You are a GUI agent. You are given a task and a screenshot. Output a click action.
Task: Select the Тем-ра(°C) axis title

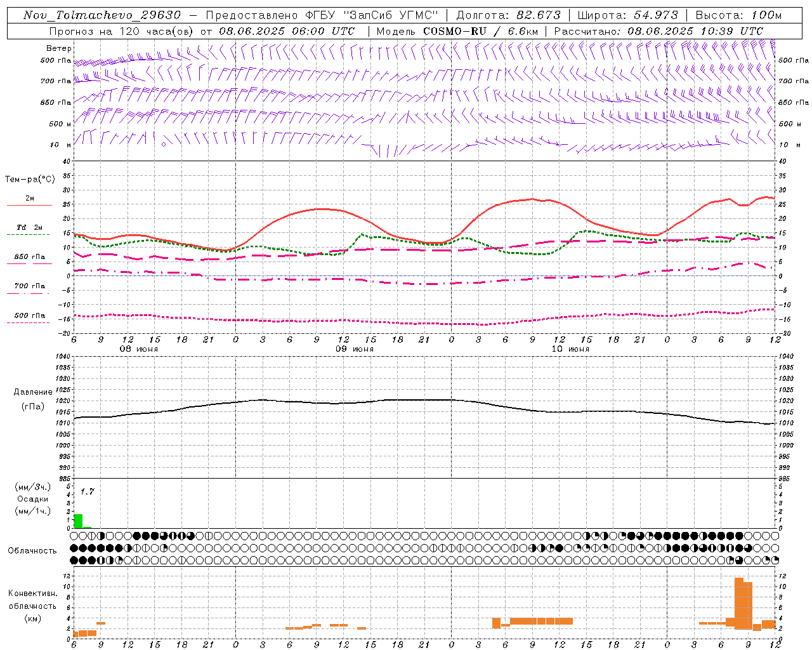tap(30, 180)
